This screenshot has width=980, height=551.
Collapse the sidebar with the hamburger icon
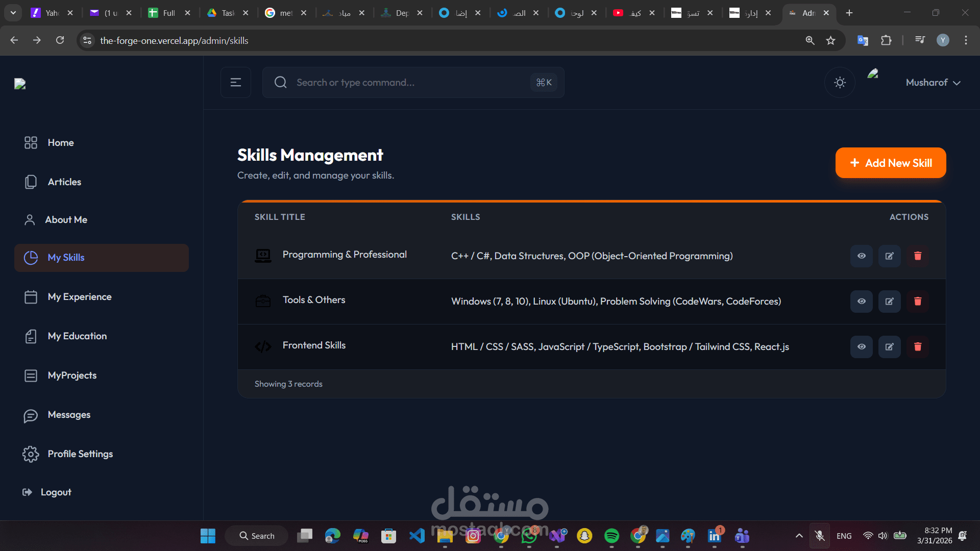coord(235,83)
